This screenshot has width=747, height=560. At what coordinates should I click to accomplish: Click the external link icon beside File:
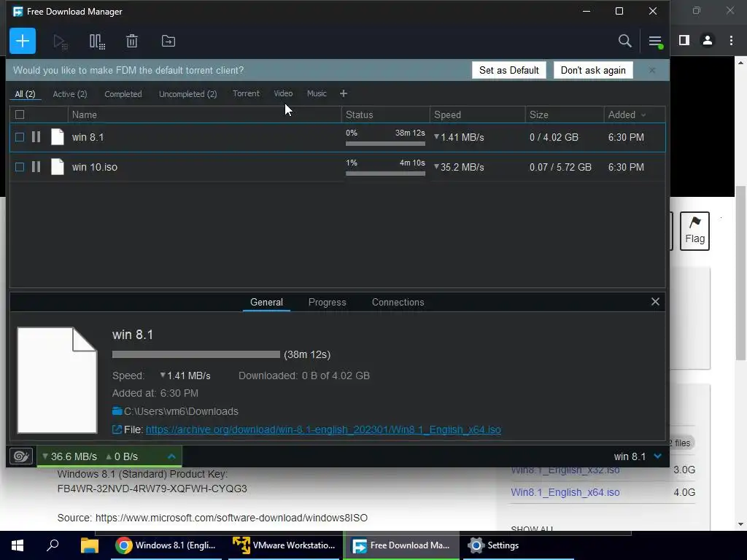pos(117,429)
